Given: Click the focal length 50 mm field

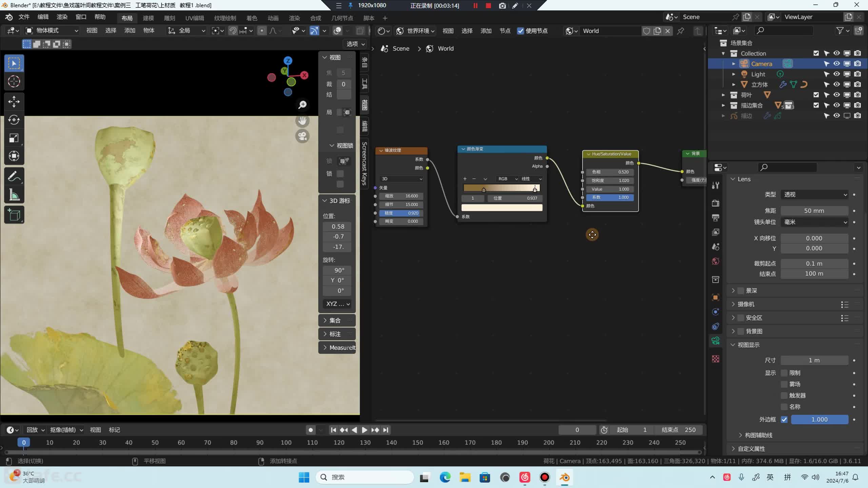Looking at the screenshot, I should point(814,211).
